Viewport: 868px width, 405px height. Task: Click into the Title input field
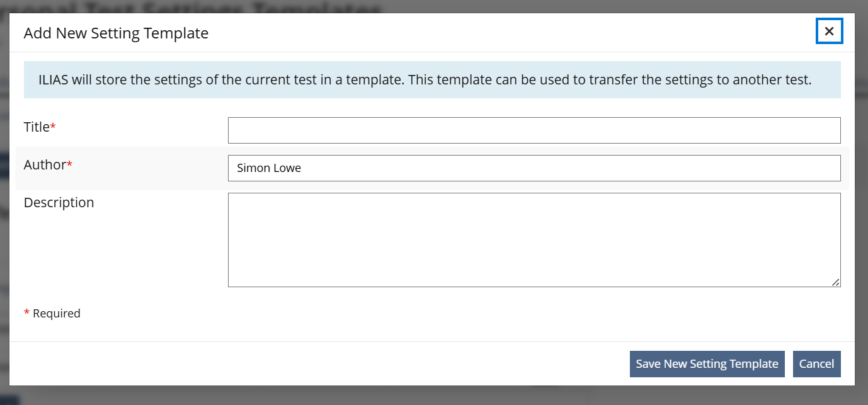pos(534,130)
